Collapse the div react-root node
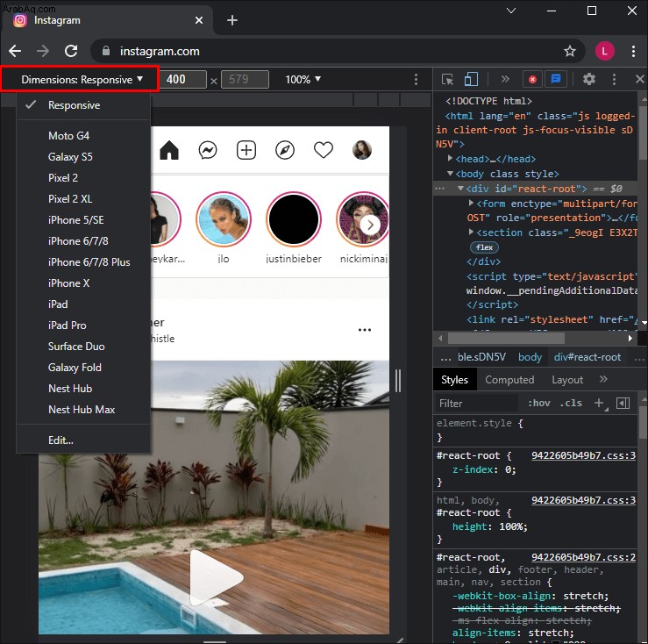Image resolution: width=648 pixels, height=644 pixels. pos(460,188)
